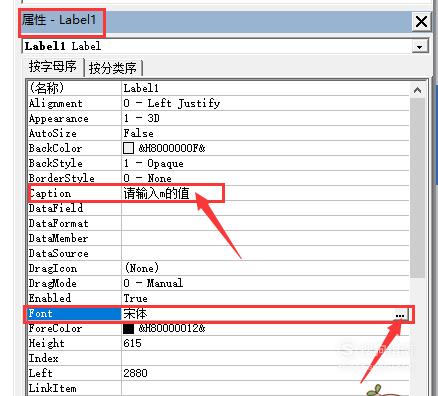
Task: Select the DataMember property name
Action: coord(58,238)
